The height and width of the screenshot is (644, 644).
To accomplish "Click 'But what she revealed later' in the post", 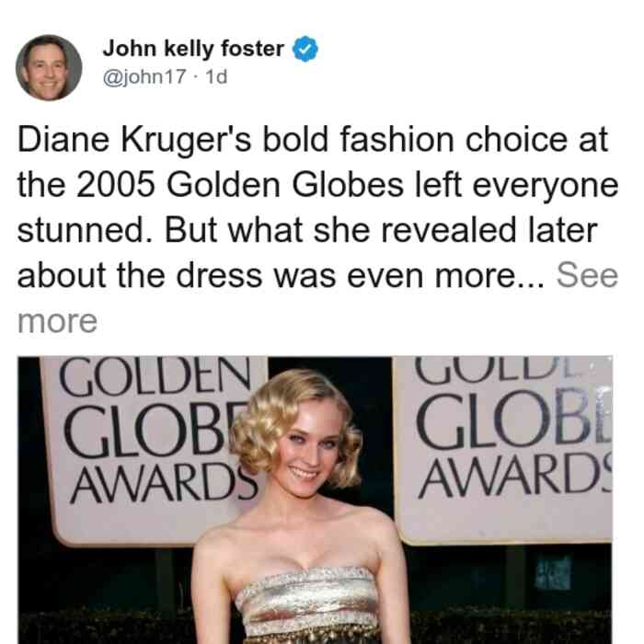I will tap(381, 230).
